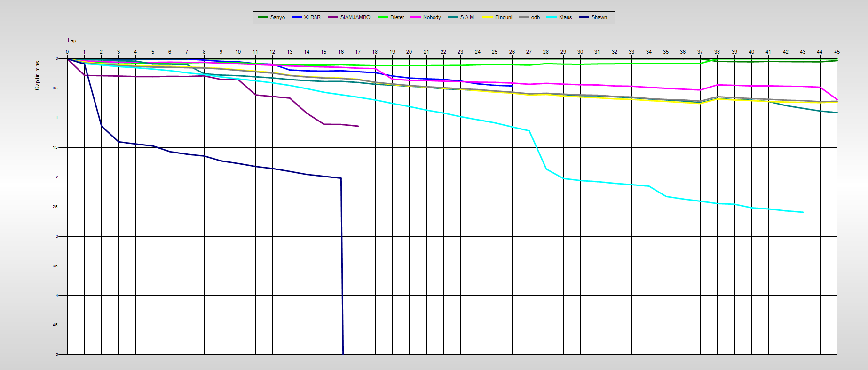This screenshot has width=868, height=370.
Task: Select the Nobody legend entry text
Action: (x=432, y=17)
